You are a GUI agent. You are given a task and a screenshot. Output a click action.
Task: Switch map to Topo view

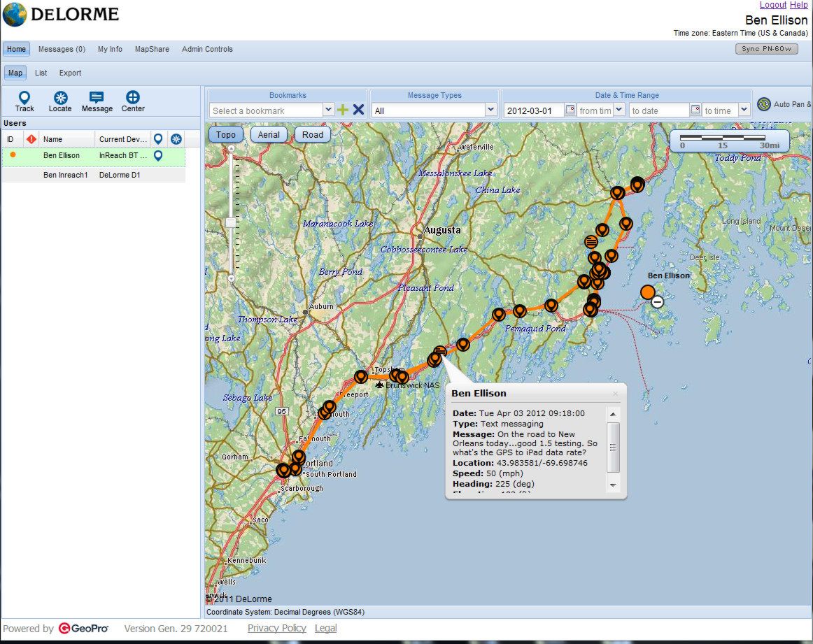click(x=225, y=135)
